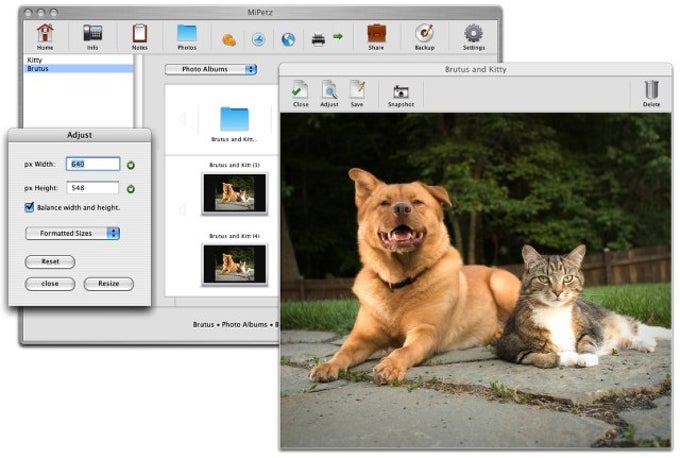The image size is (680, 458).
Task: Click the px Width input field
Action: click(93, 164)
